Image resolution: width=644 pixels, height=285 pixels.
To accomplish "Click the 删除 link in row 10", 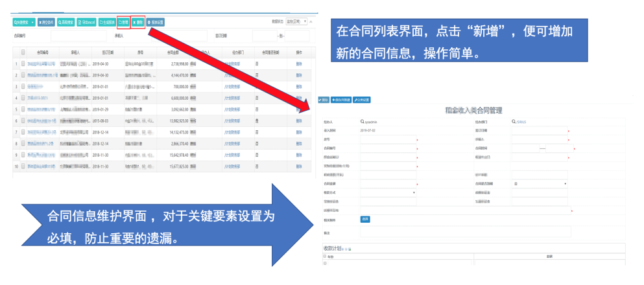I will (x=299, y=166).
